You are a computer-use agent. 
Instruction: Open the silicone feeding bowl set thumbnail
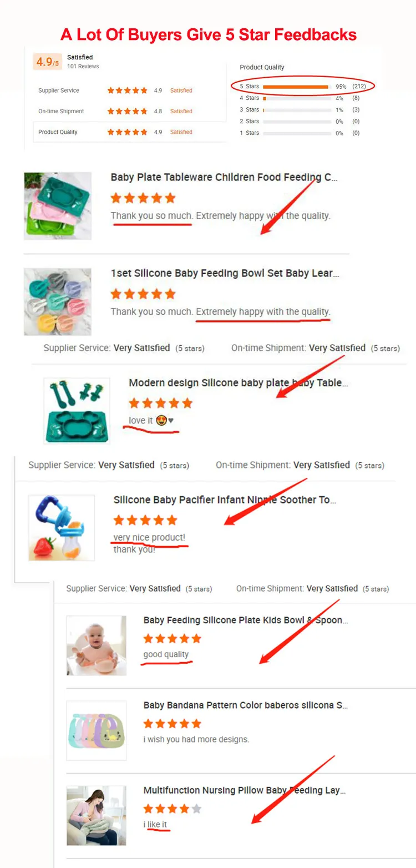pos(58,302)
